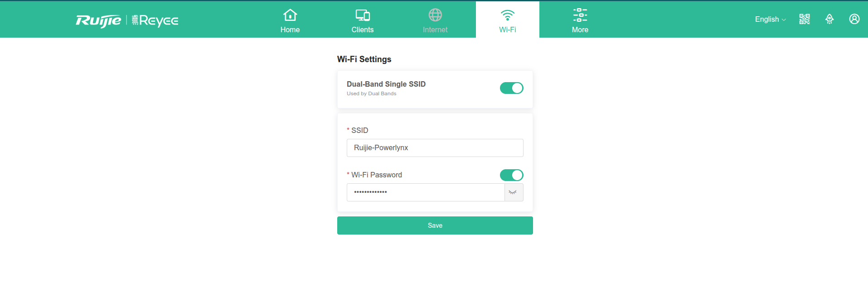Viewport: 868px width, 289px height.
Task: Open the user account profile icon
Action: 854,19
